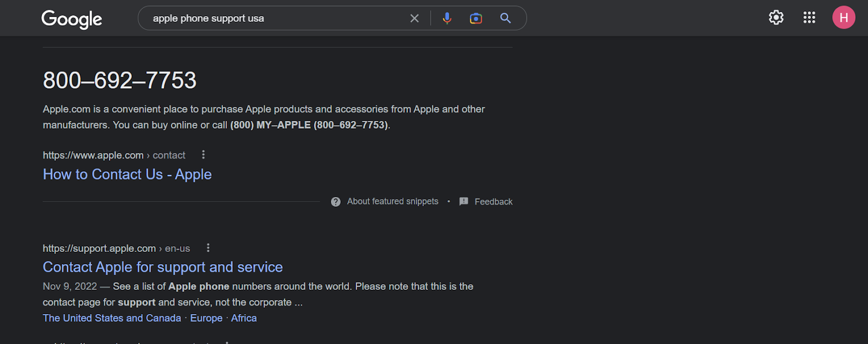Viewport: 868px width, 344px height.
Task: Click into the search input field
Action: [271, 18]
